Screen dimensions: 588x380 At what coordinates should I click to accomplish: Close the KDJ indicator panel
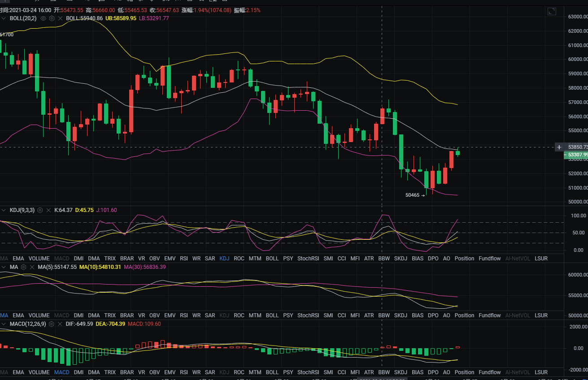pos(48,210)
